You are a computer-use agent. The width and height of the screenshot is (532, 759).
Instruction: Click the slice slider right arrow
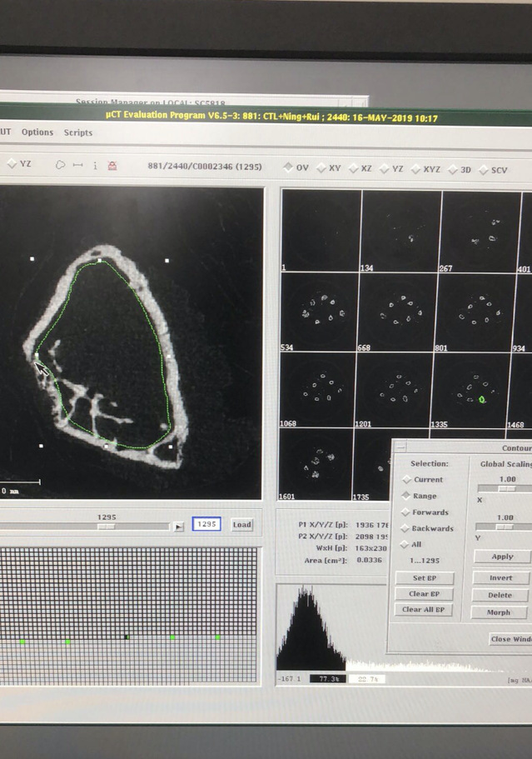click(x=177, y=527)
